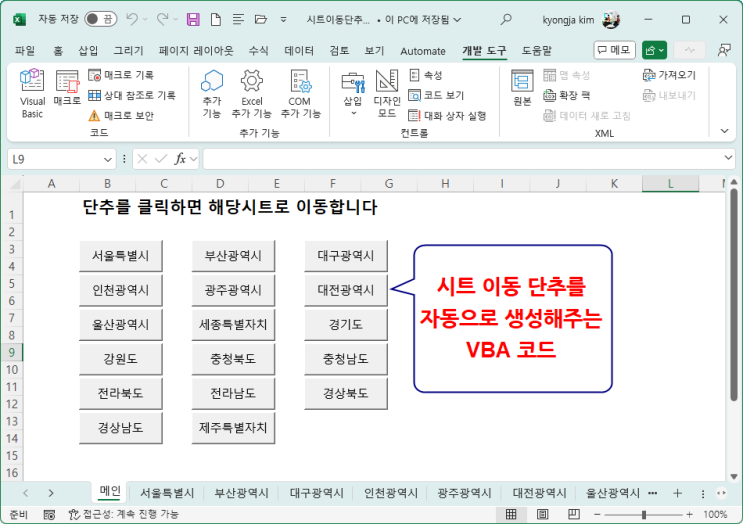Switch to the Insert (삽입) ribbon tab
The image size is (743, 524).
tap(88, 51)
